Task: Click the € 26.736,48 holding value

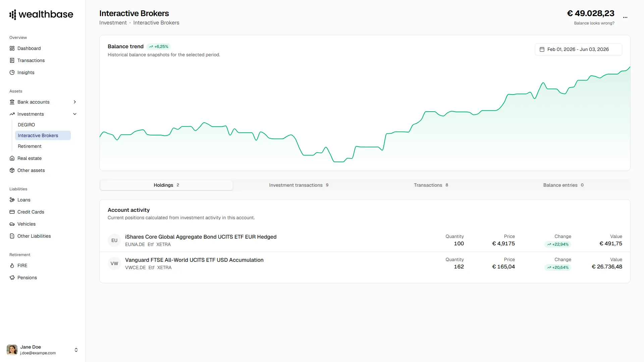Action: (x=607, y=267)
